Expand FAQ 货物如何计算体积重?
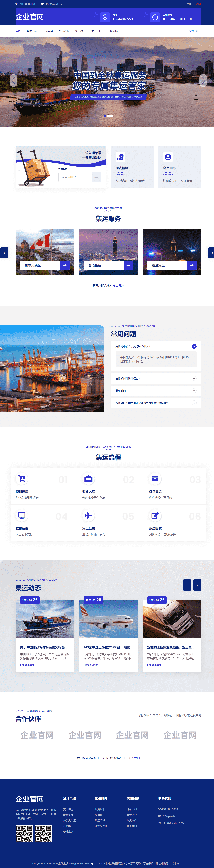The height and width of the screenshot is (868, 214). tap(194, 378)
